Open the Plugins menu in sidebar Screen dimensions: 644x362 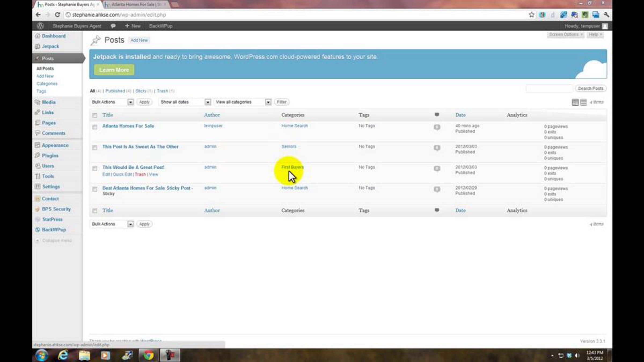pyautogui.click(x=50, y=156)
